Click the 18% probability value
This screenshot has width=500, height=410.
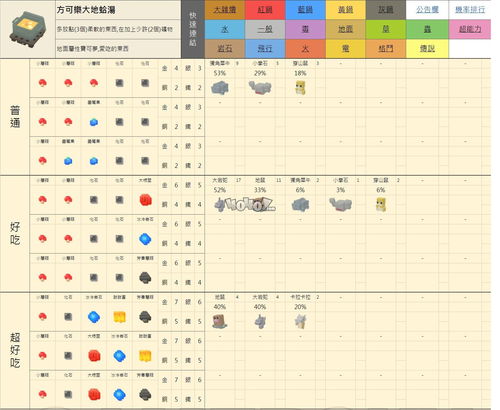point(300,73)
